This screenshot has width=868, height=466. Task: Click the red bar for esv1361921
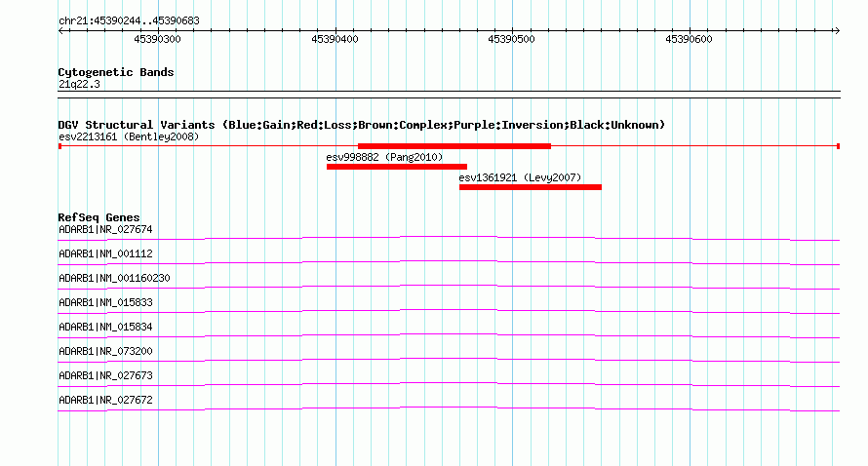click(531, 187)
